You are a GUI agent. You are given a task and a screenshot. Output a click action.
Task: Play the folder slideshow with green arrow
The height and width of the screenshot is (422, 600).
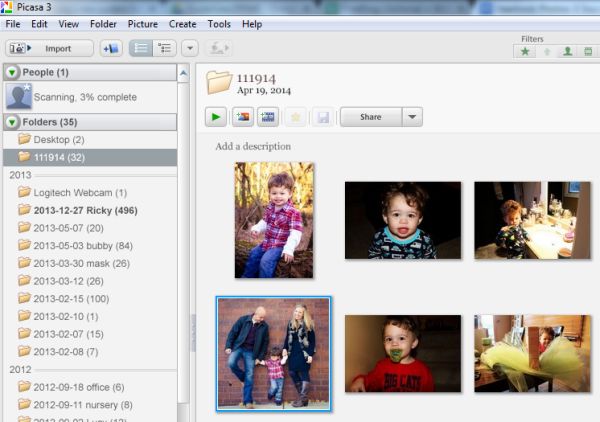pyautogui.click(x=216, y=117)
